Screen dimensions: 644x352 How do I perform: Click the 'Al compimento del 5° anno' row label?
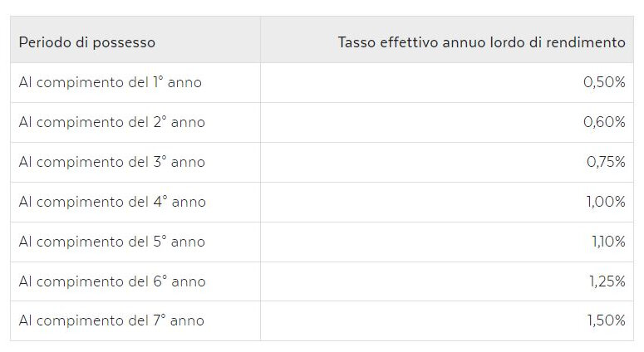pyautogui.click(x=111, y=242)
